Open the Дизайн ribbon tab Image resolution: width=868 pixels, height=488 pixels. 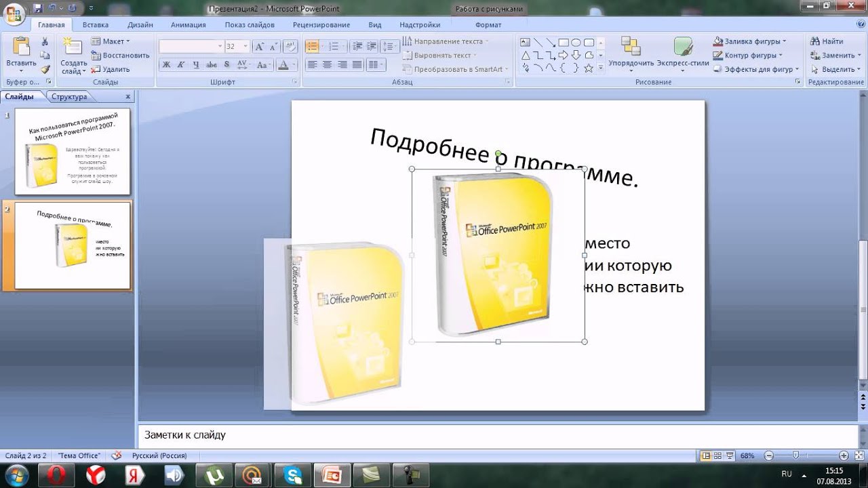coord(140,24)
